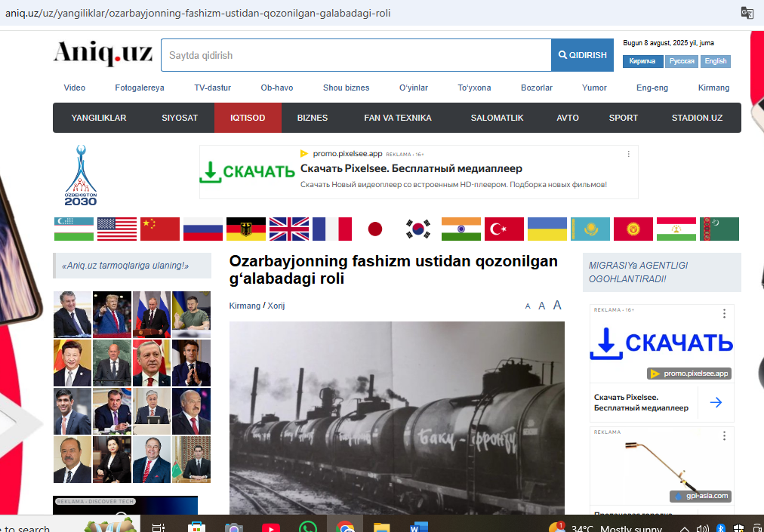Screen dimensions: 764x532
Task: Open the Xorij breadcrumb link
Action: tap(276, 306)
